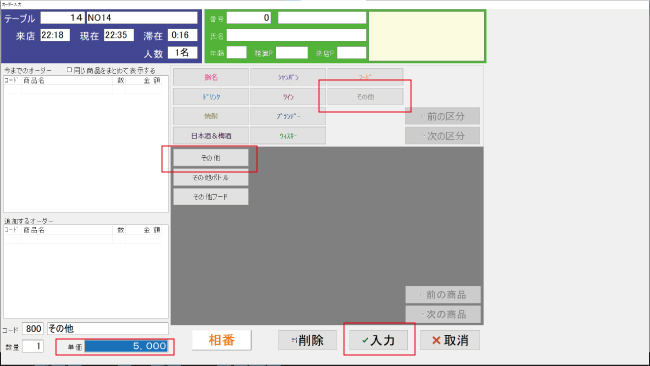Click the 現在 time field 22:35

[x=119, y=35]
